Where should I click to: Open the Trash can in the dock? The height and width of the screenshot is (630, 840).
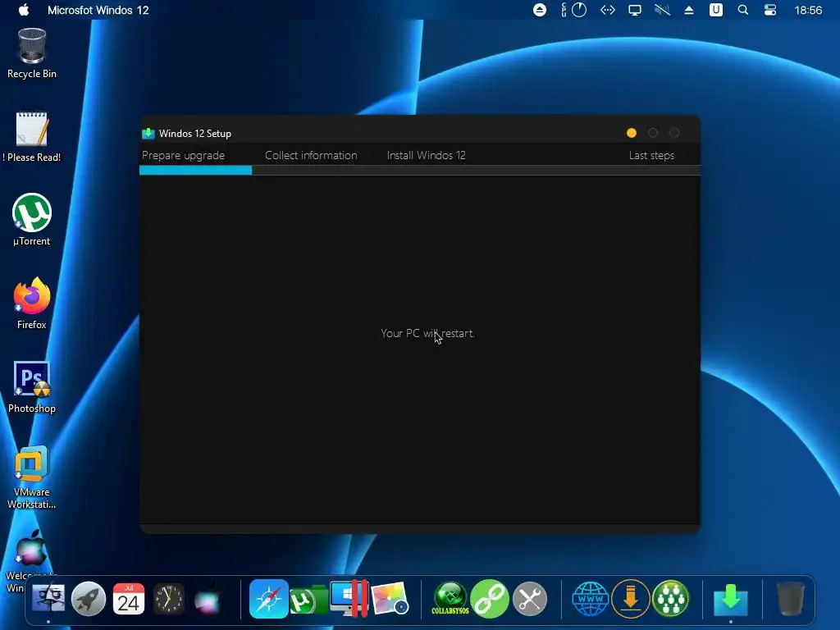click(791, 598)
